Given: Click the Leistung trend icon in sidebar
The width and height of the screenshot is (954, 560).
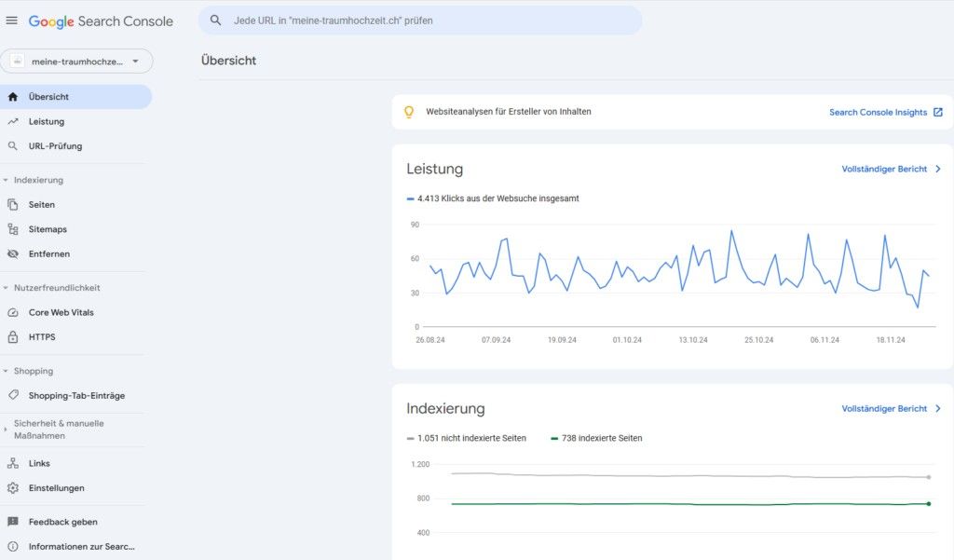Looking at the screenshot, I should [x=13, y=121].
